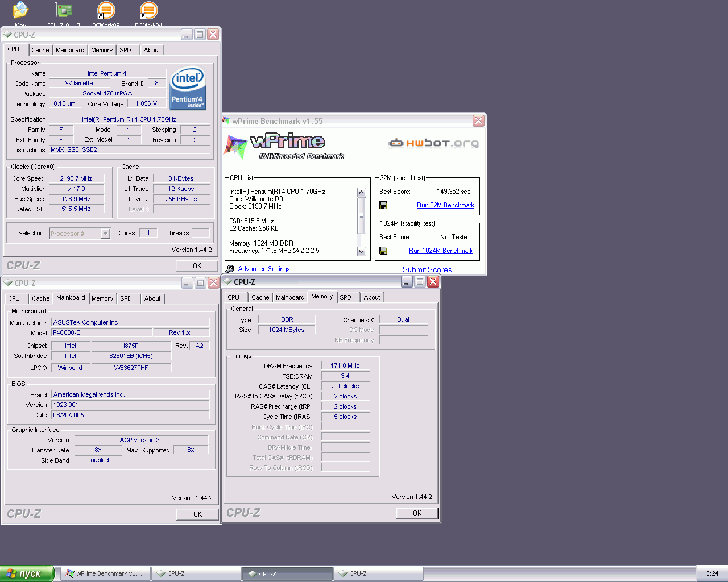Viewport: 728px width, 582px height.
Task: Click the Core Speed value 2190.7 MHz
Action: tap(76, 178)
